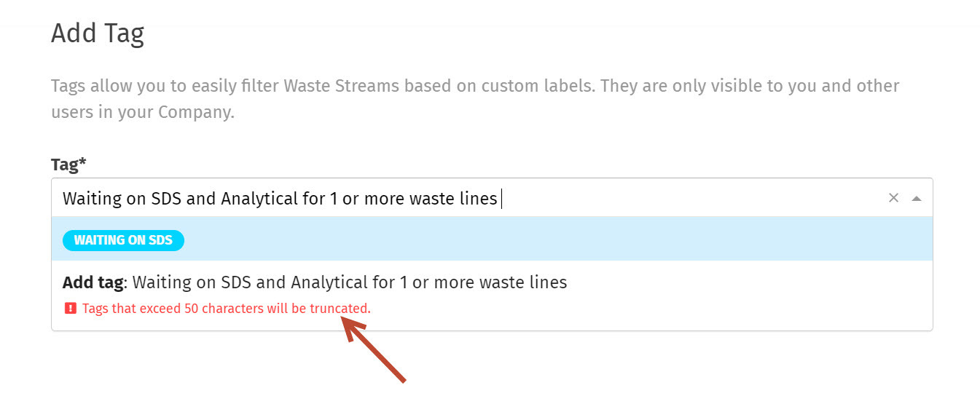Click the asterisk beside the Tag label
Viewport: 980px width, 412px height.
(82, 162)
